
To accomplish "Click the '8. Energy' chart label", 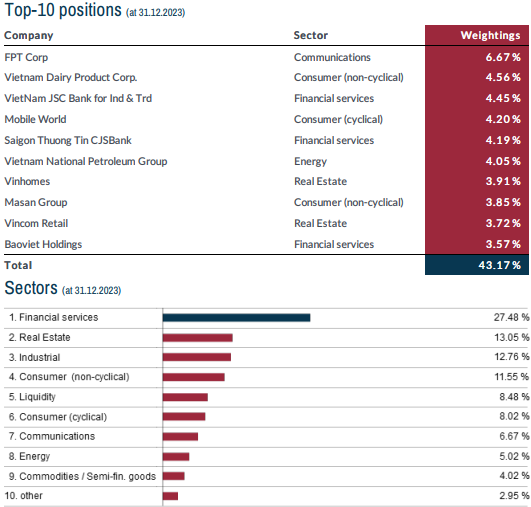I will (x=29, y=457).
